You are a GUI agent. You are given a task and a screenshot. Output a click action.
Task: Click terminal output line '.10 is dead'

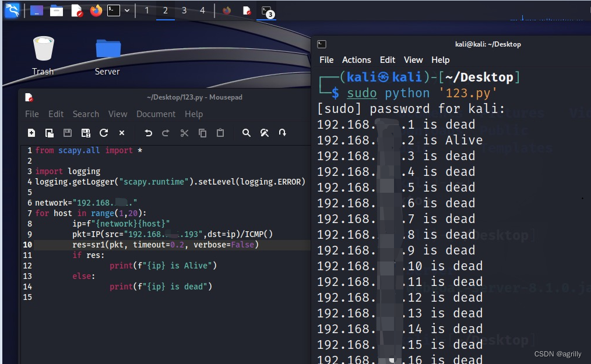[x=399, y=266]
